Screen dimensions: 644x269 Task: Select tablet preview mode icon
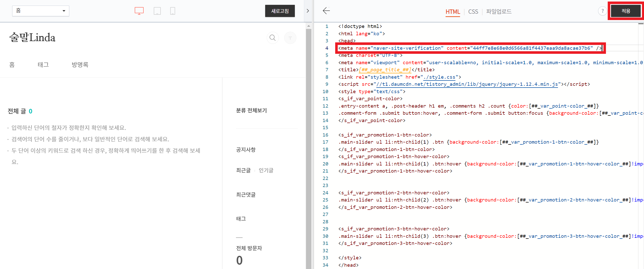[157, 11]
